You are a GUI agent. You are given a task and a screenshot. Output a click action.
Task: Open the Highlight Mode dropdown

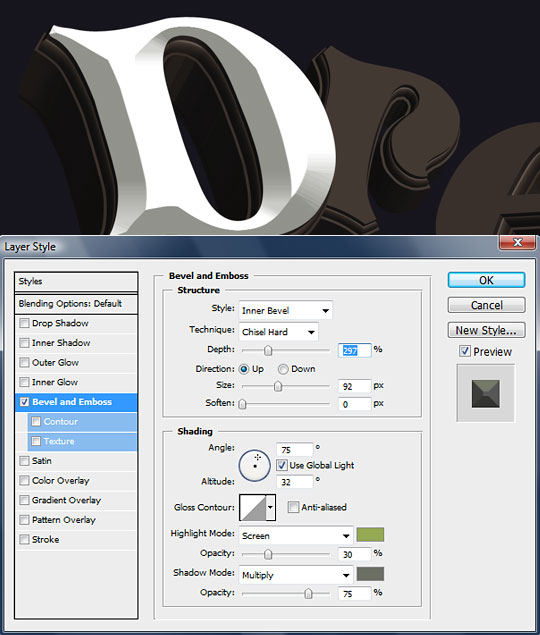(x=296, y=535)
